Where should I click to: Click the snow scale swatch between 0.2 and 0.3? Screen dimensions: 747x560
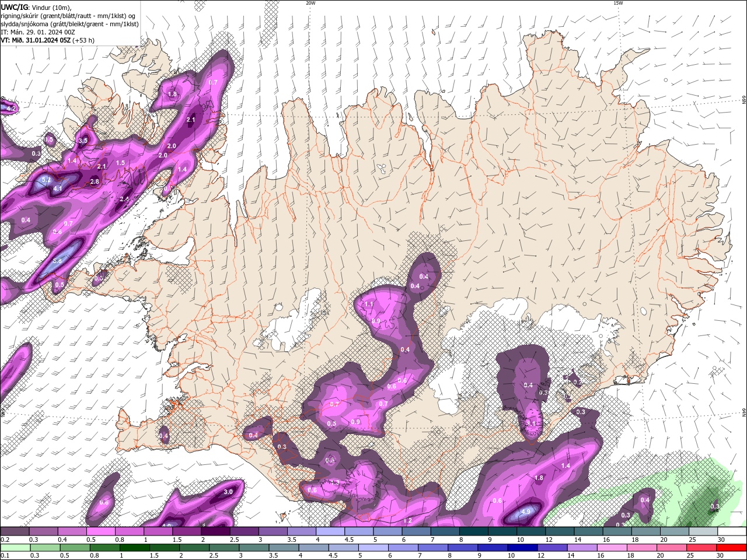pos(15,531)
